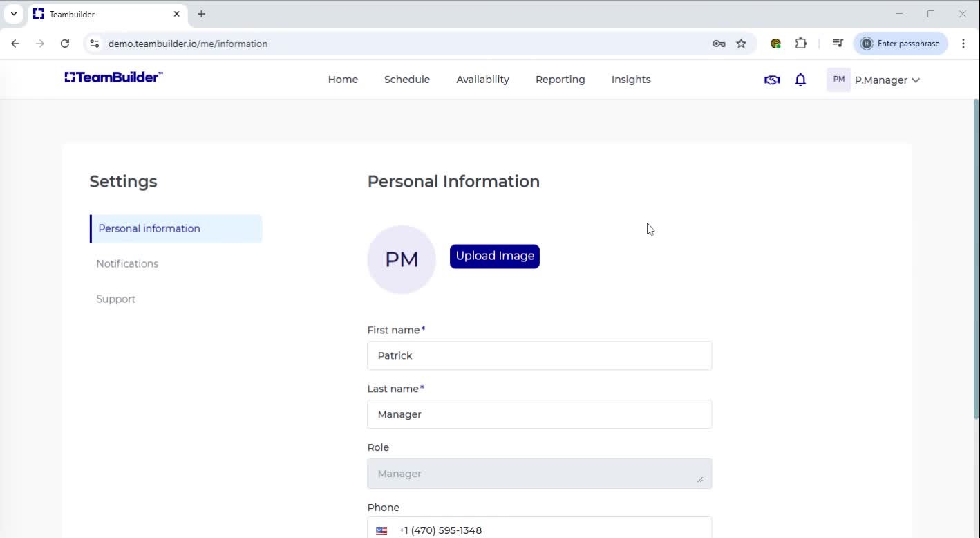
Task: Open the browser extensions puzzle icon
Action: (800, 43)
